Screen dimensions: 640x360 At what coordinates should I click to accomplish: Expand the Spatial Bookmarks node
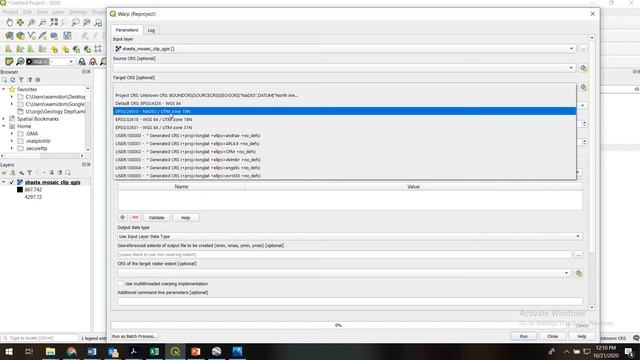(4, 119)
